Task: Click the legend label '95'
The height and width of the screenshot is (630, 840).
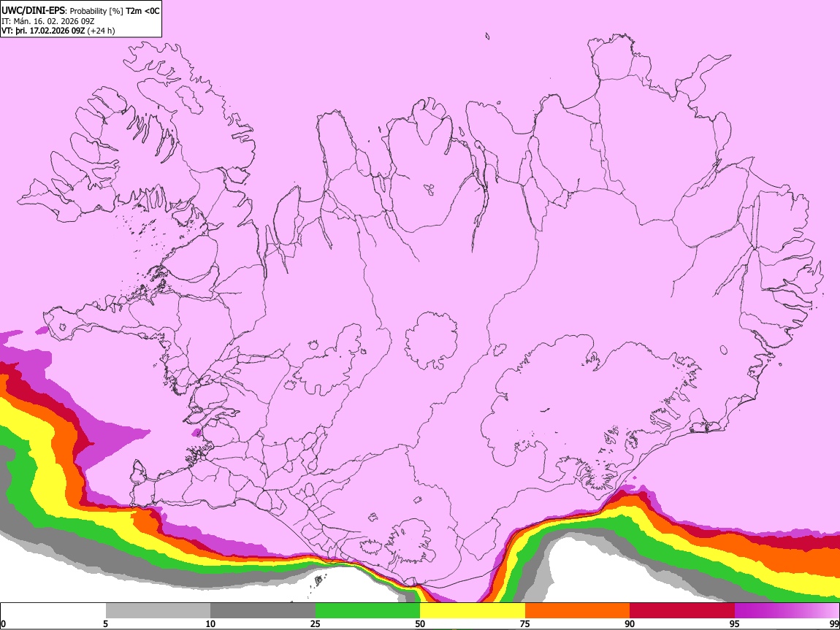Action: (735, 623)
